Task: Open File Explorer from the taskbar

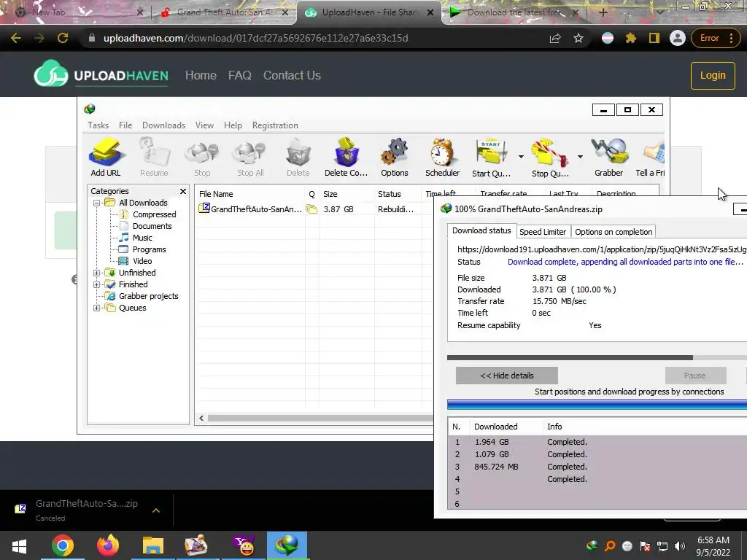Action: [x=153, y=545]
